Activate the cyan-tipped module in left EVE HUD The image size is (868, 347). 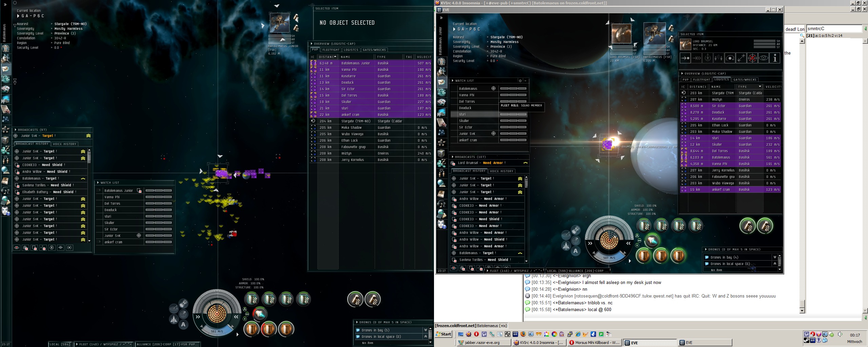coord(260,314)
